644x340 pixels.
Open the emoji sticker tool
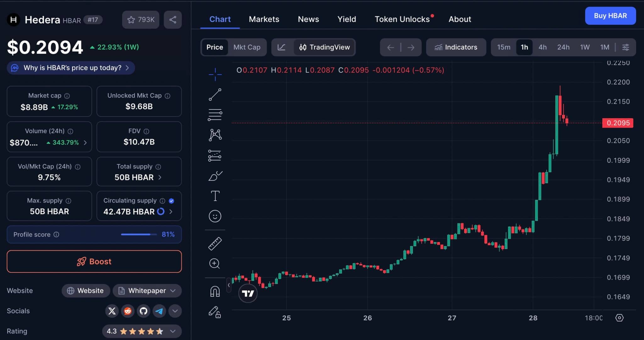click(x=215, y=216)
